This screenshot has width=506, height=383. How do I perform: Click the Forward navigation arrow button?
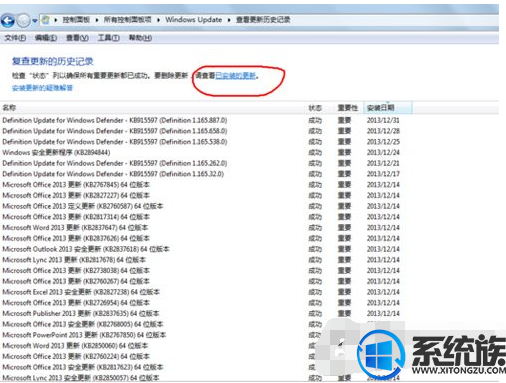(x=23, y=21)
